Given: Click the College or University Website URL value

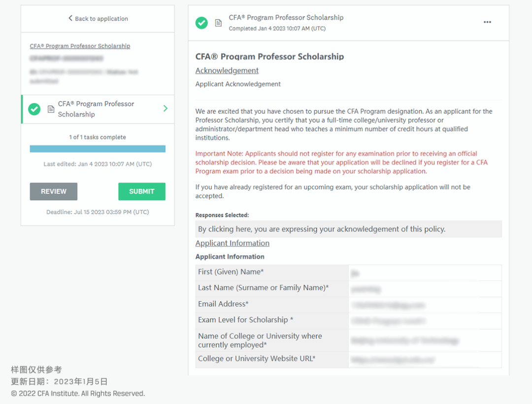Looking at the screenshot, I should click(x=425, y=360).
